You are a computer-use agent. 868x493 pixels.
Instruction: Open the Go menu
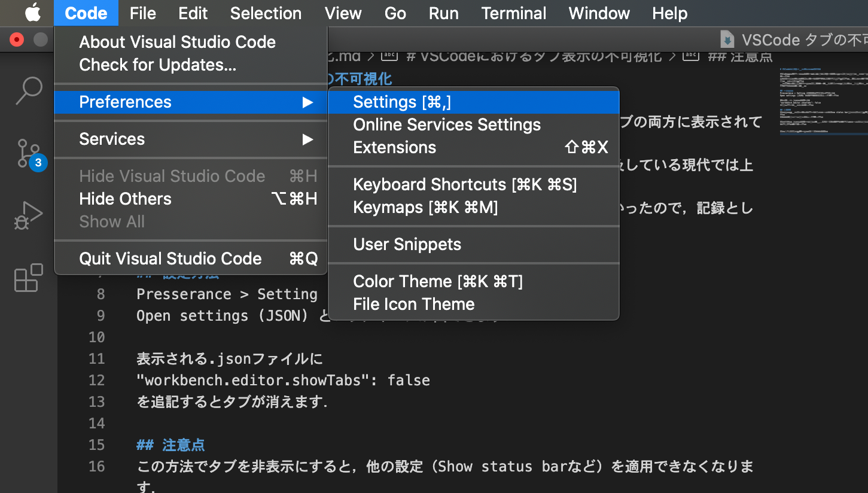(x=395, y=13)
